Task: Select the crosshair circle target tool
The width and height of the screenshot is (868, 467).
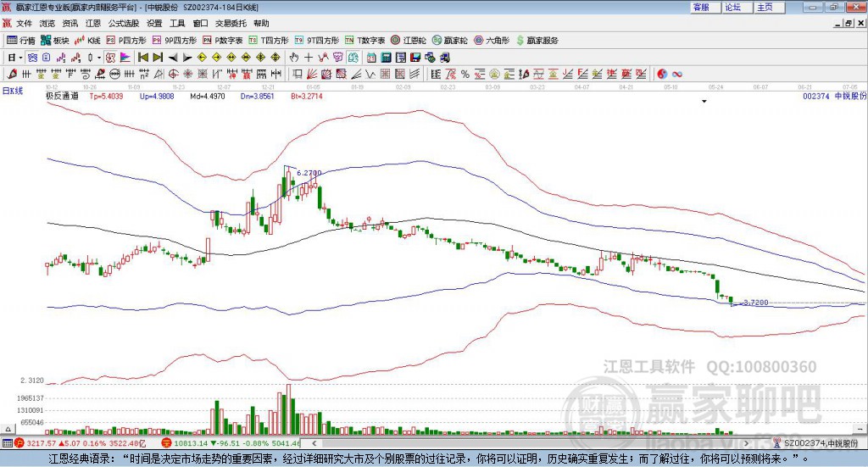Action: [x=173, y=74]
